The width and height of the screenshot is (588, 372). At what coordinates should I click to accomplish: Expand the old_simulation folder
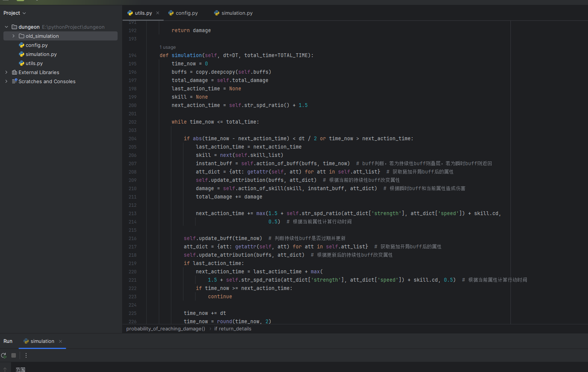click(14, 36)
